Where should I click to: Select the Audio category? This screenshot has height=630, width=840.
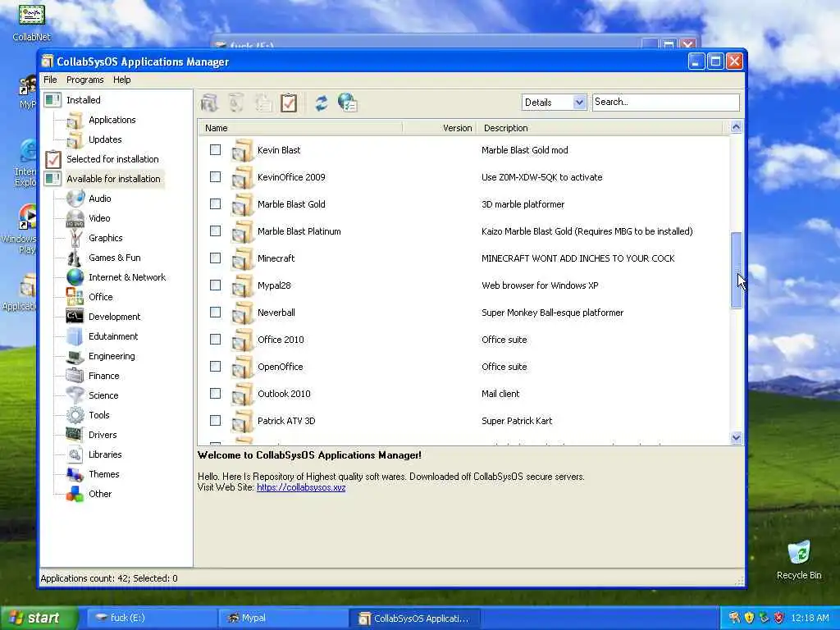[99, 199]
